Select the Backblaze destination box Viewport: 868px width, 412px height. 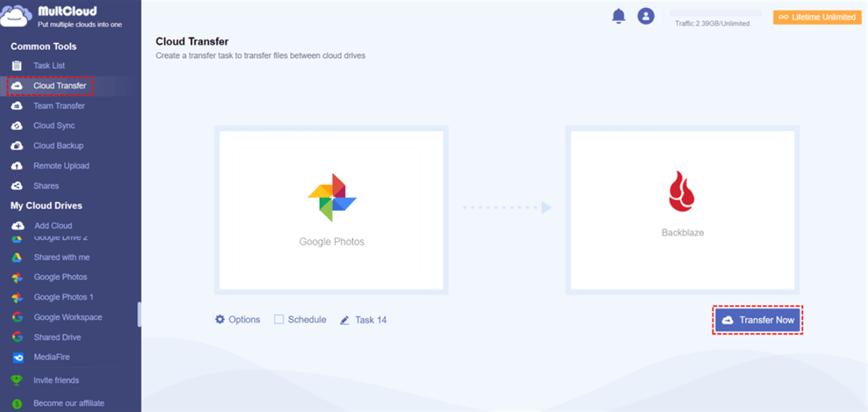point(682,210)
